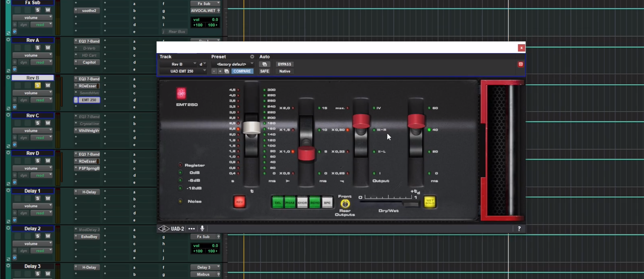
Task: Select the ECHO program button
Action: point(315,202)
